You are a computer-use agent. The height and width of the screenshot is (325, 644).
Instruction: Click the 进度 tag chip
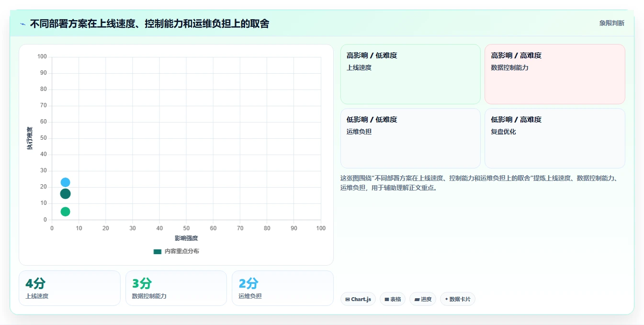(422, 299)
